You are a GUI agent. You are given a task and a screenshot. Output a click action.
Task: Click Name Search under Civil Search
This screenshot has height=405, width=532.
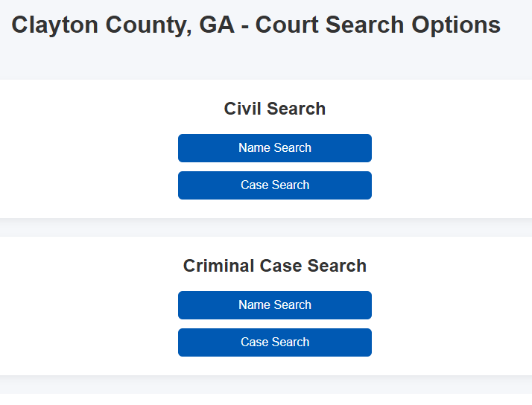pos(274,148)
